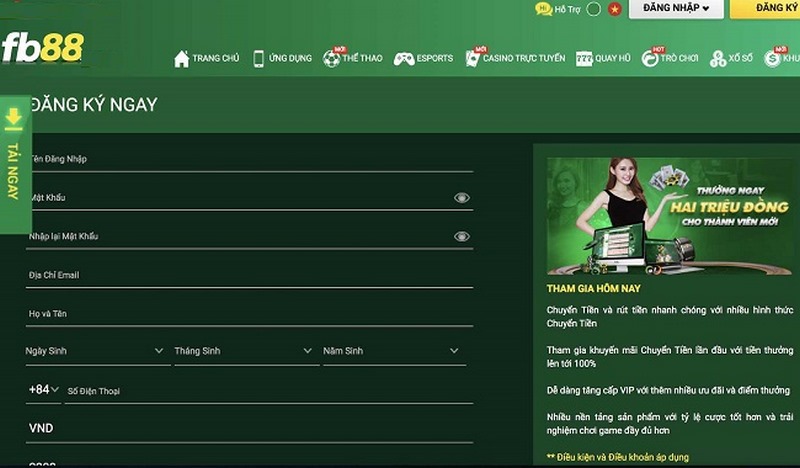
Task: Open the Trò Chơi menu item
Action: 671,59
